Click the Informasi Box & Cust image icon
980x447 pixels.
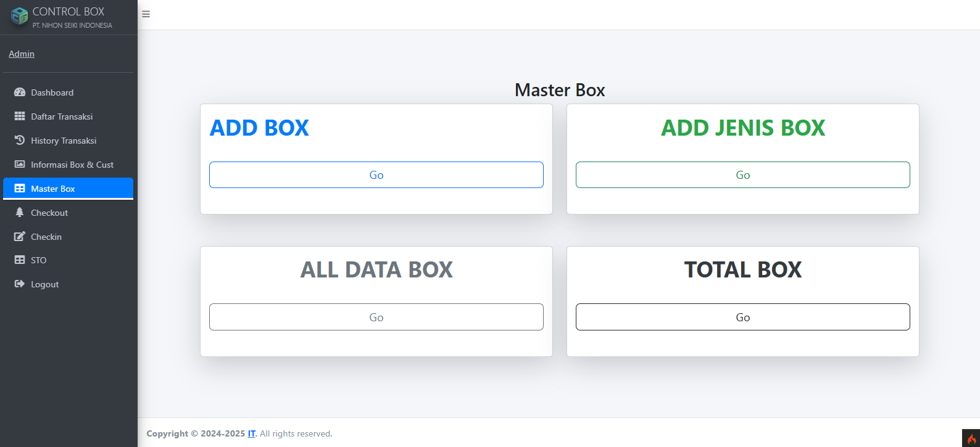tap(20, 165)
